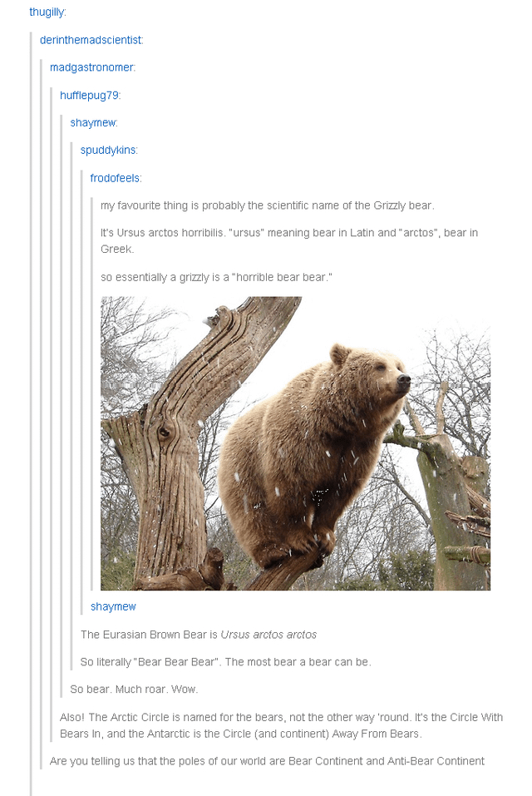Go to hufflepug79's blog
This screenshot has height=796, width=532.
click(90, 96)
